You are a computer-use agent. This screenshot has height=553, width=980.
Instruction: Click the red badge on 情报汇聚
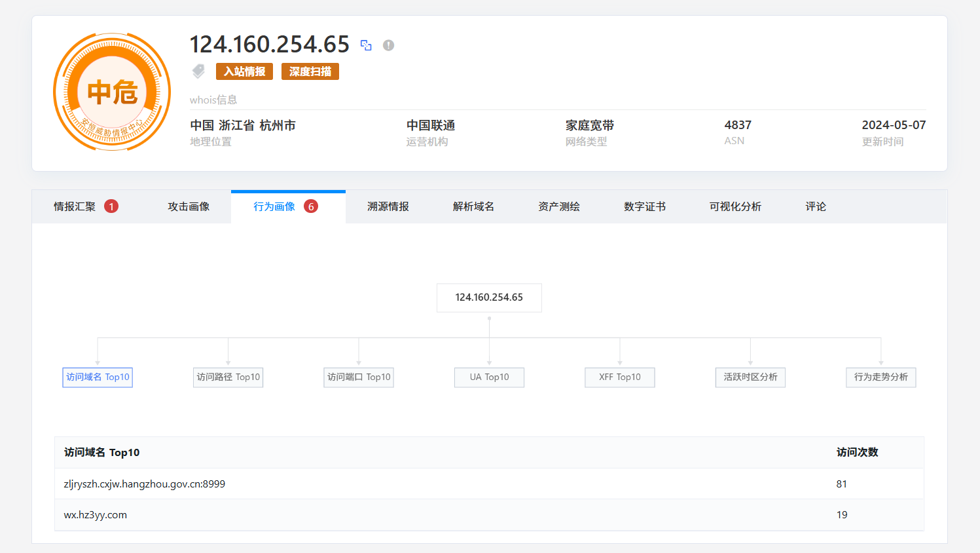(x=111, y=206)
